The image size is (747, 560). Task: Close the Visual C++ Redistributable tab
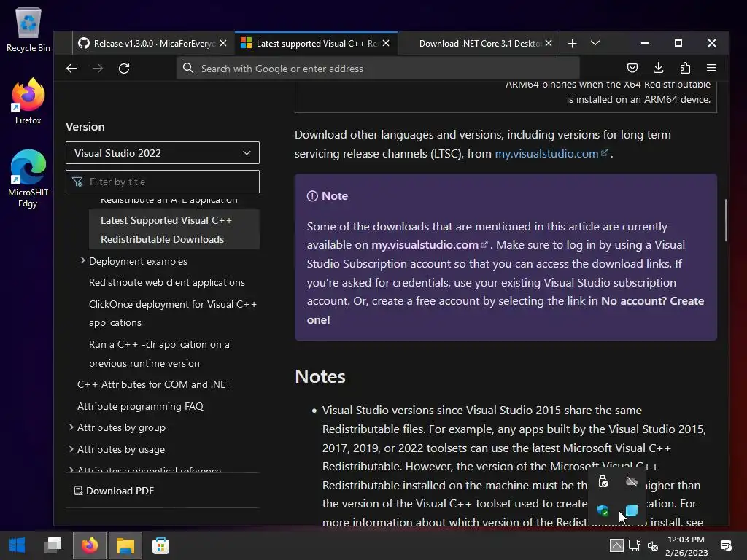386,43
